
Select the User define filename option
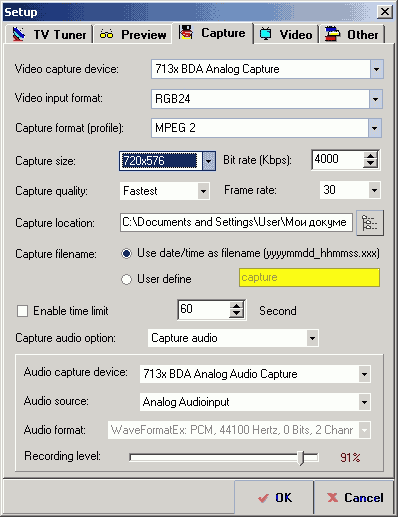coord(126,279)
